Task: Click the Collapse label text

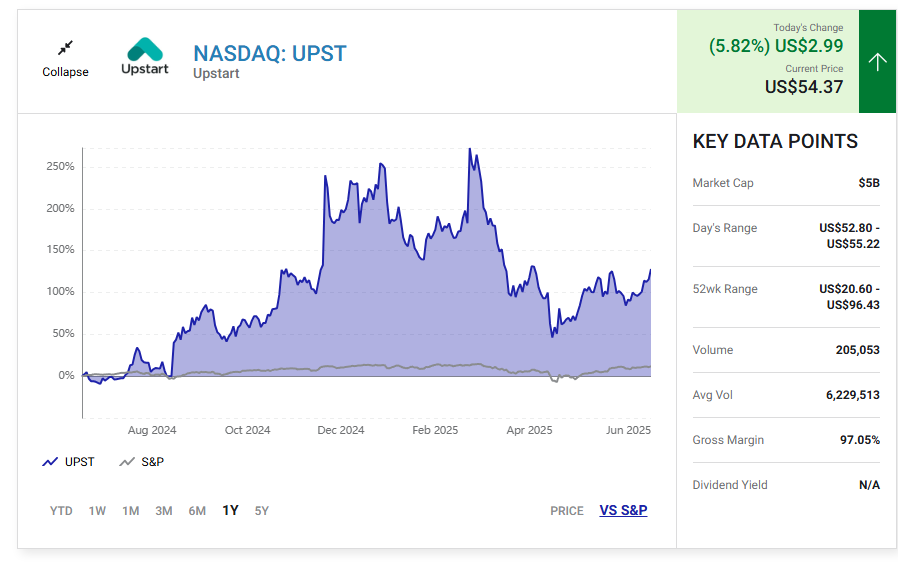Action: point(65,72)
